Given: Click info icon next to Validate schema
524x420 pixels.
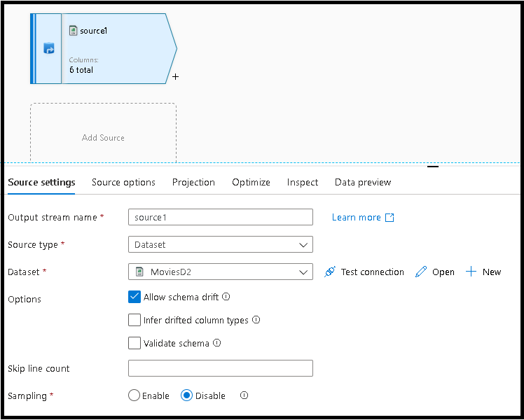Looking at the screenshot, I should 217,343.
